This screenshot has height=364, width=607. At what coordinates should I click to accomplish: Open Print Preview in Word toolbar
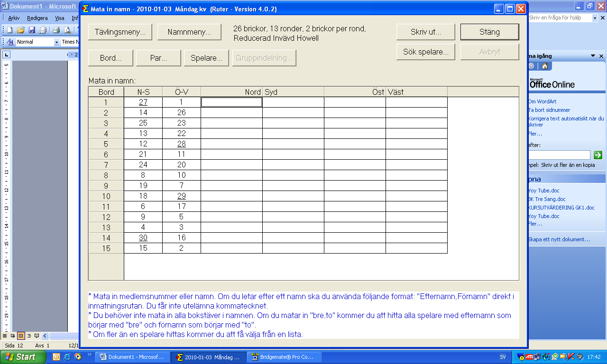point(67,30)
